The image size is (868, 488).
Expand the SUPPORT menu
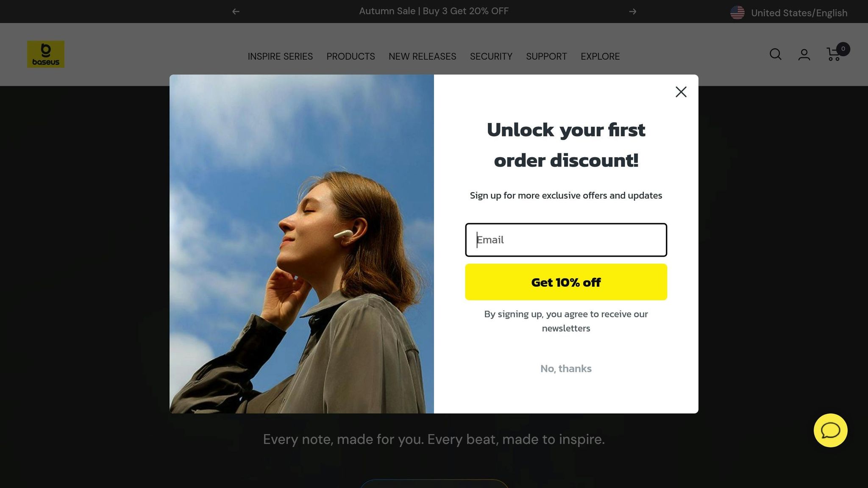point(546,56)
